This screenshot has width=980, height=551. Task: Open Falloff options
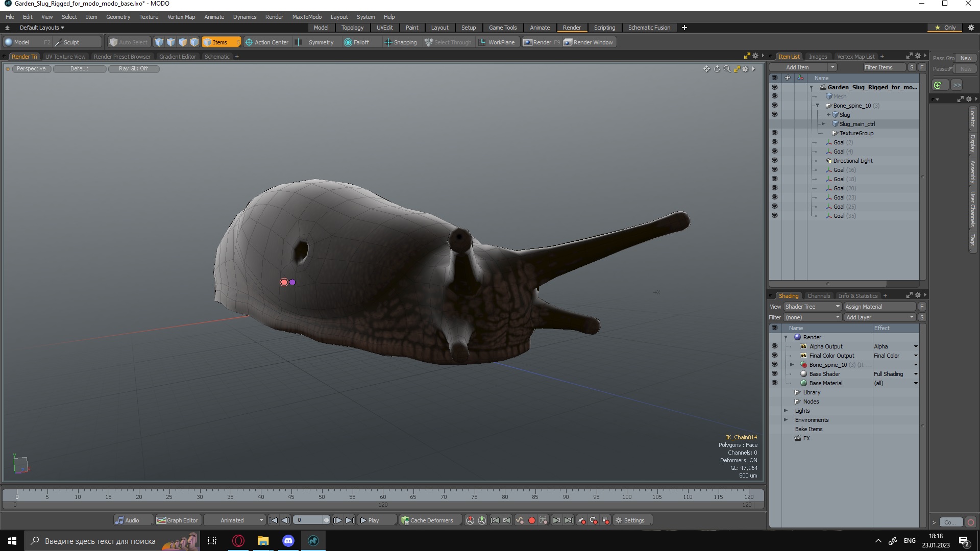357,42
